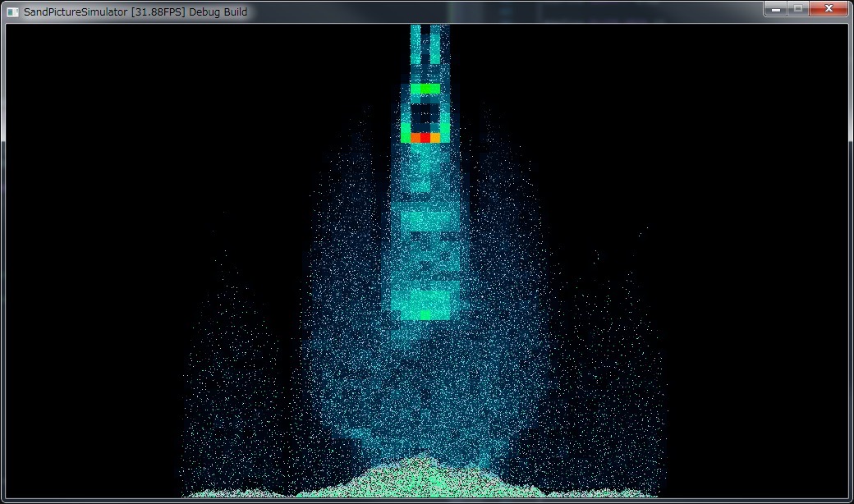Minimize the SandPictureSimulator window
Viewport: 854px width, 504px height.
775,9
